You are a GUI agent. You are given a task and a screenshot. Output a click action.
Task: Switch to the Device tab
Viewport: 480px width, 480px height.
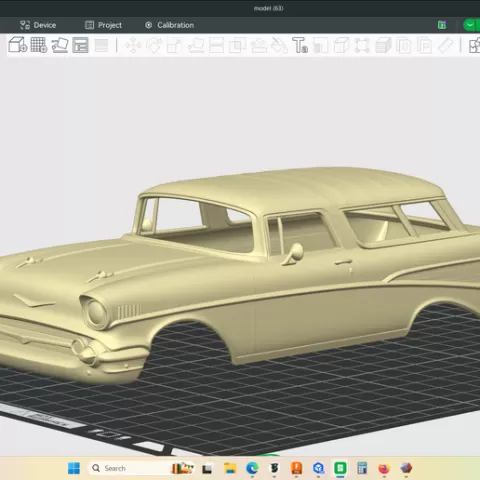(38, 25)
